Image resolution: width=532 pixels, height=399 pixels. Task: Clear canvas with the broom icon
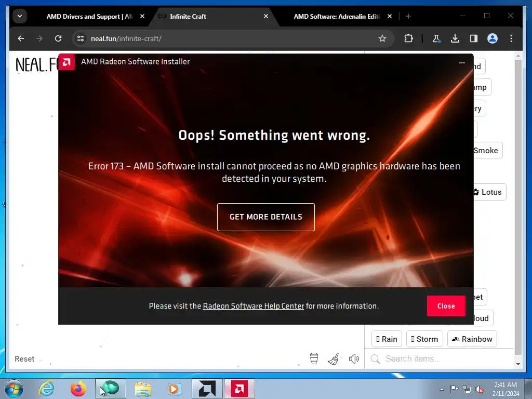click(x=334, y=358)
